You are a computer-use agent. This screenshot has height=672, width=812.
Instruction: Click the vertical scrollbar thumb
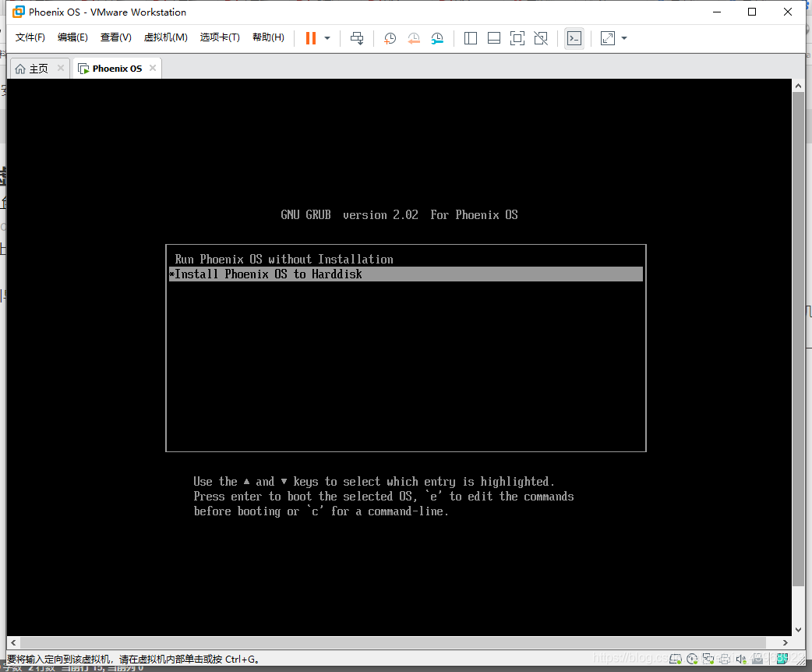pos(798,339)
